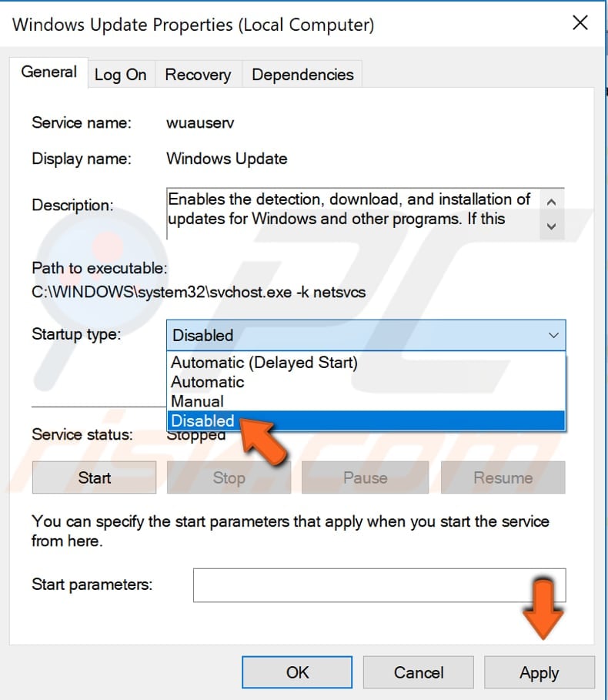Switch to the Log On tab
Screen dimensions: 608x700
pyautogui.click(x=120, y=74)
